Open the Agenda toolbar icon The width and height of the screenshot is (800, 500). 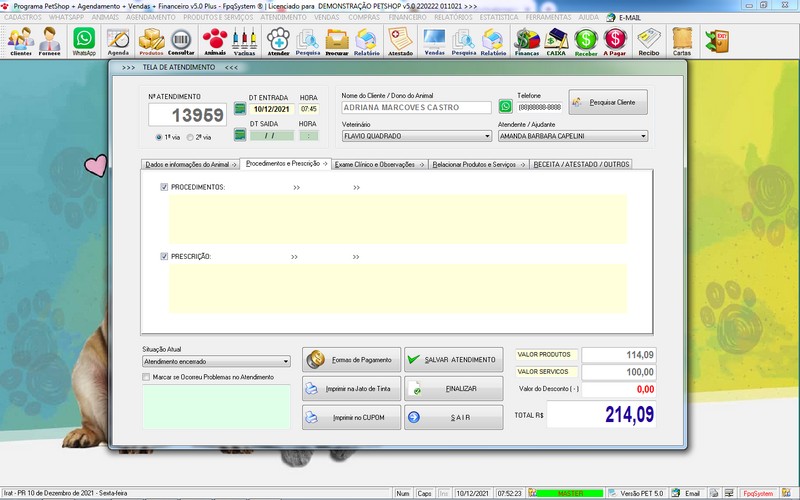118,41
